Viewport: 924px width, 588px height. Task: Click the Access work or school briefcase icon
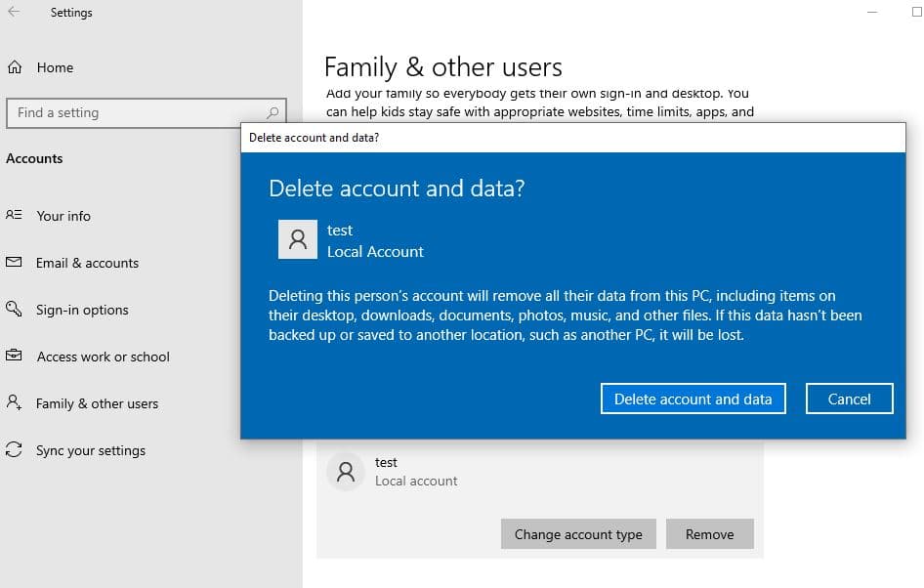pos(15,357)
